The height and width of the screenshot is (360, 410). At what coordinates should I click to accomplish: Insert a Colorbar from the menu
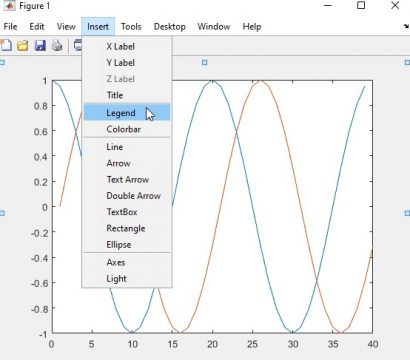(127, 129)
